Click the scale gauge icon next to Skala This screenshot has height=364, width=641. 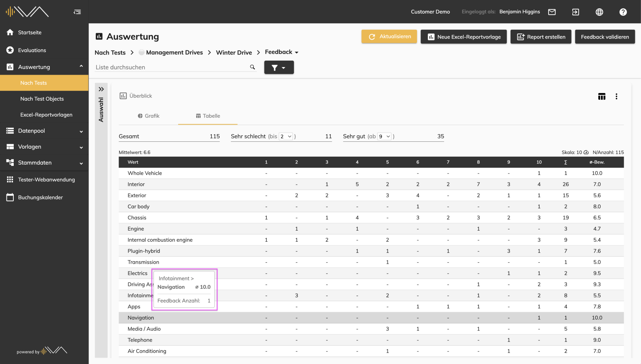586,152
